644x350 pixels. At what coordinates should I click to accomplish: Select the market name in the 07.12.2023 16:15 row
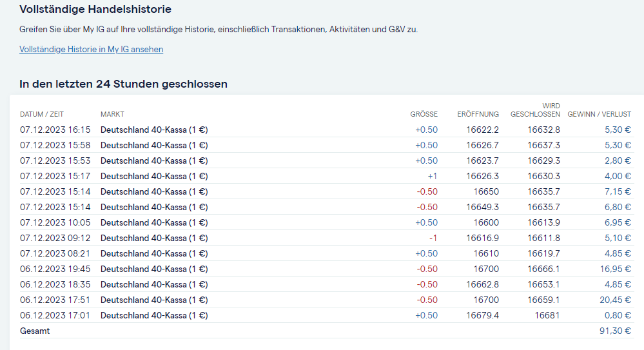(154, 130)
